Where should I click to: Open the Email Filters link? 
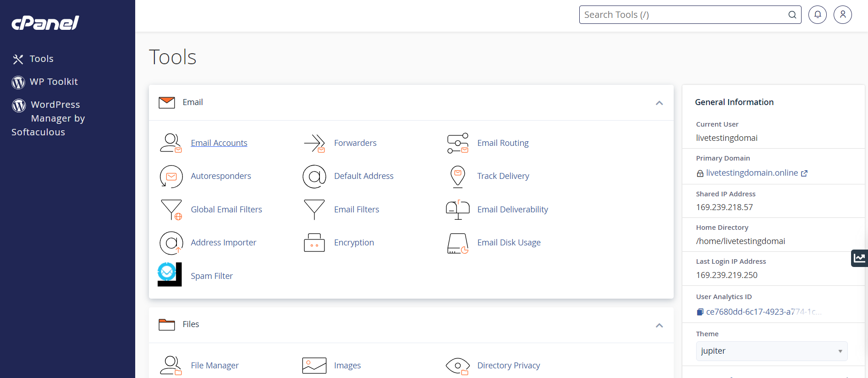pyautogui.click(x=357, y=210)
